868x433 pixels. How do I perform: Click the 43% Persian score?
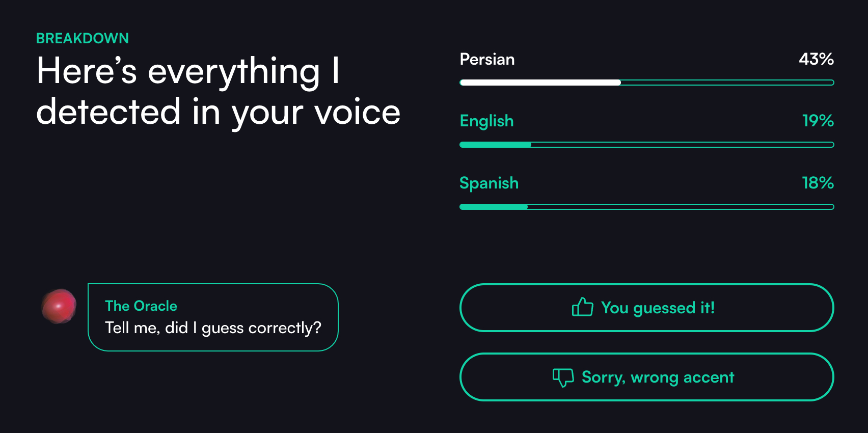816,60
